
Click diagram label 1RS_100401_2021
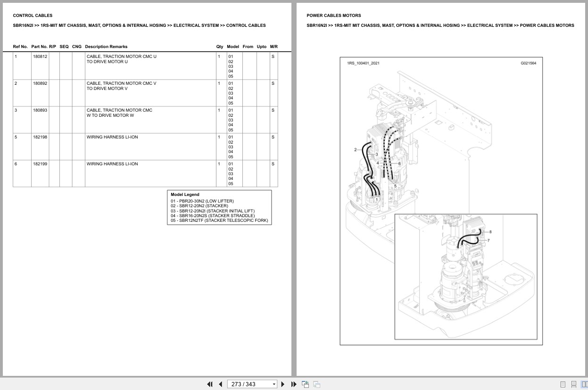[363, 63]
